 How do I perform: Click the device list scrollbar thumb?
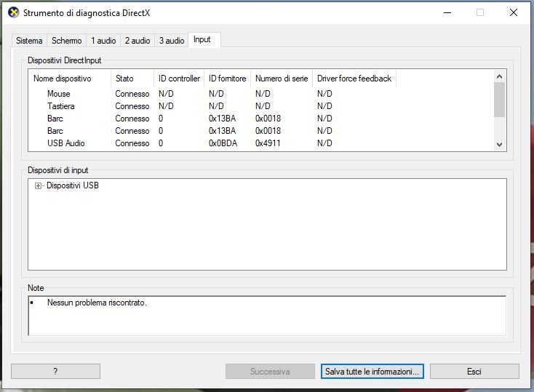coord(499,100)
